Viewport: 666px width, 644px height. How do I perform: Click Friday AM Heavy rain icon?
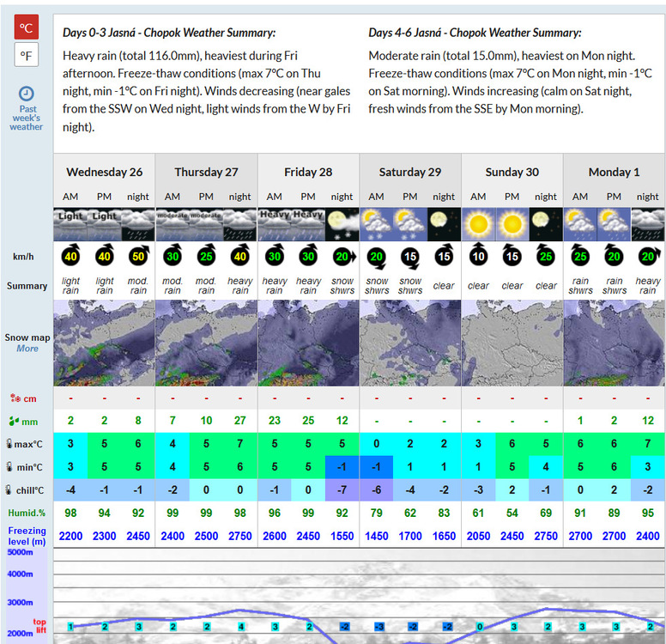pos(275,224)
